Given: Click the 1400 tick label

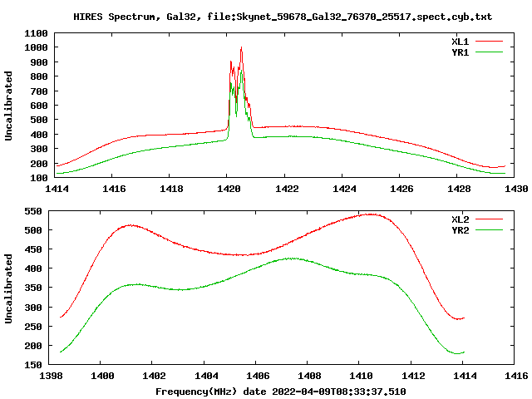Looking at the screenshot, I should pos(102,376).
